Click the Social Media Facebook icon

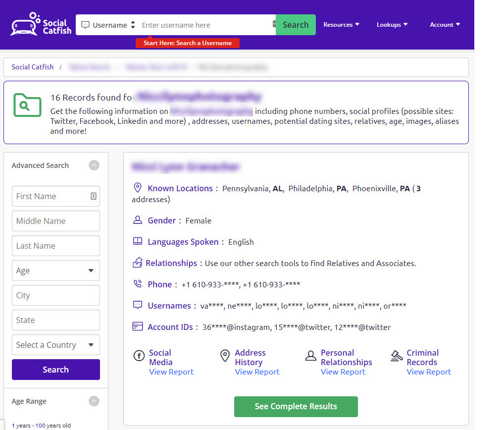click(139, 356)
